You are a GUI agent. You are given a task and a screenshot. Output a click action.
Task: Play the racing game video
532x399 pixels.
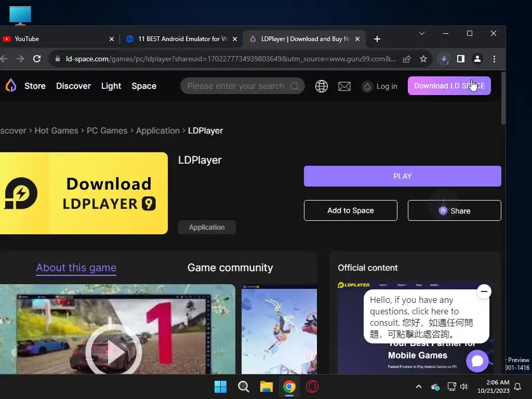114,352
